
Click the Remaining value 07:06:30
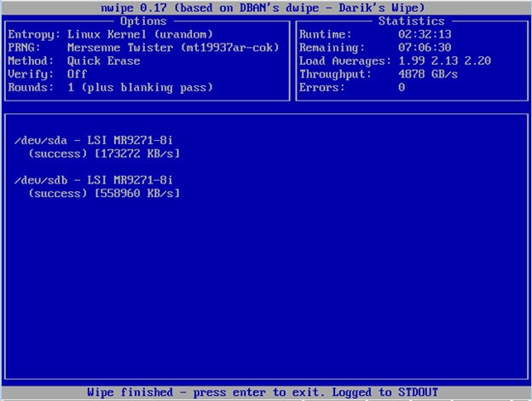point(425,48)
